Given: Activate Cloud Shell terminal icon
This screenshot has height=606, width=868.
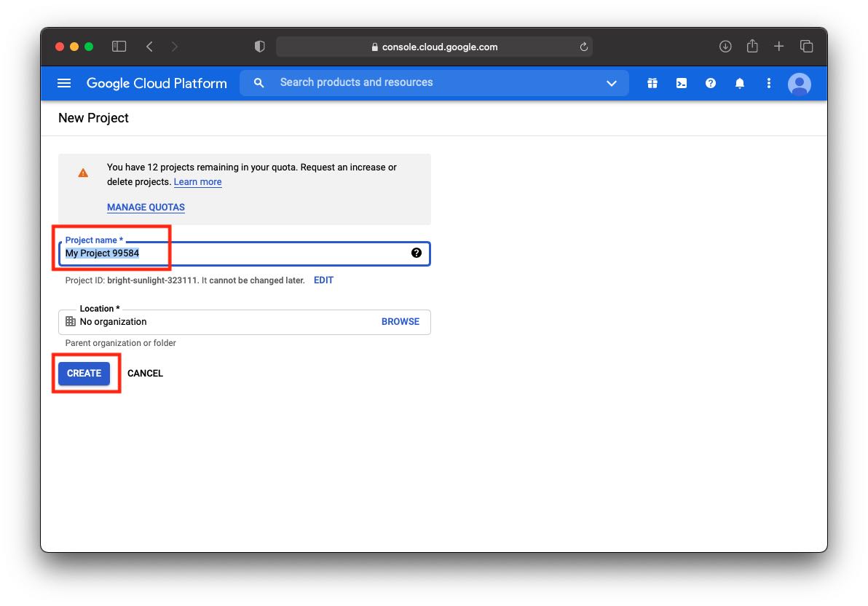Looking at the screenshot, I should coord(682,83).
